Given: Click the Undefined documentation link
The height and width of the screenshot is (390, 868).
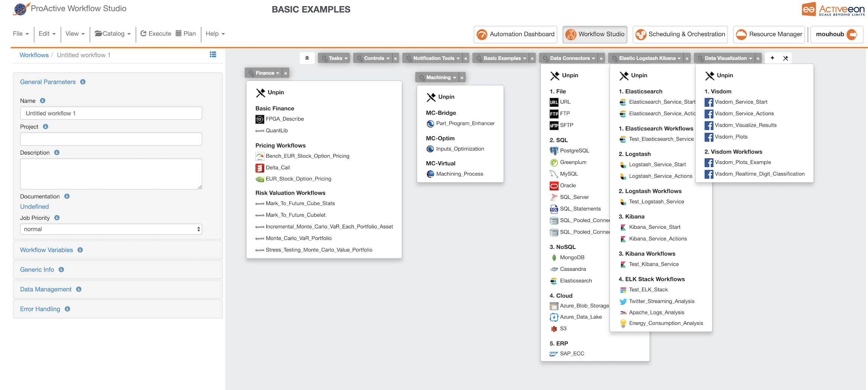Looking at the screenshot, I should coord(34,207).
